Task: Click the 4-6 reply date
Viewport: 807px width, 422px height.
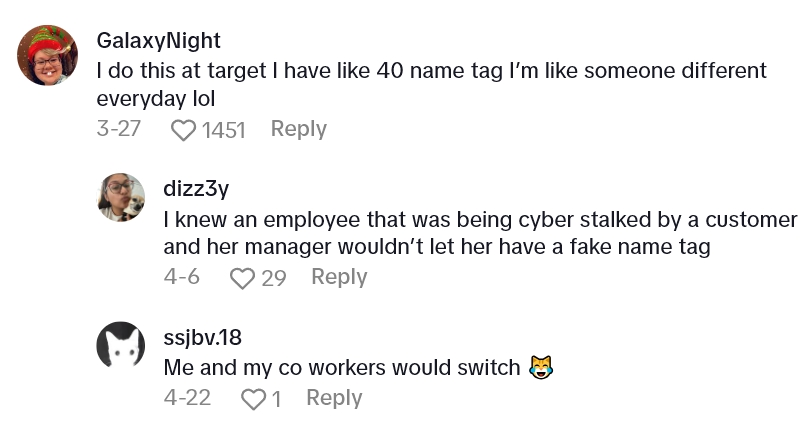Action: pyautogui.click(x=182, y=277)
